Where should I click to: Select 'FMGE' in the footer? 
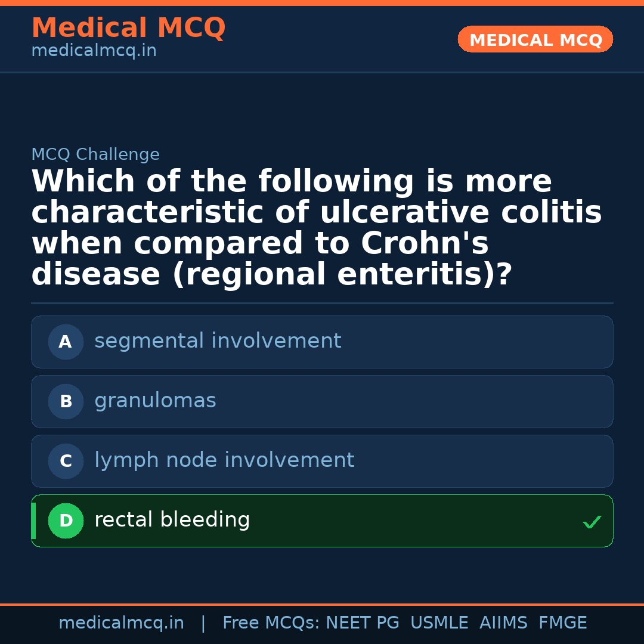pyautogui.click(x=562, y=623)
